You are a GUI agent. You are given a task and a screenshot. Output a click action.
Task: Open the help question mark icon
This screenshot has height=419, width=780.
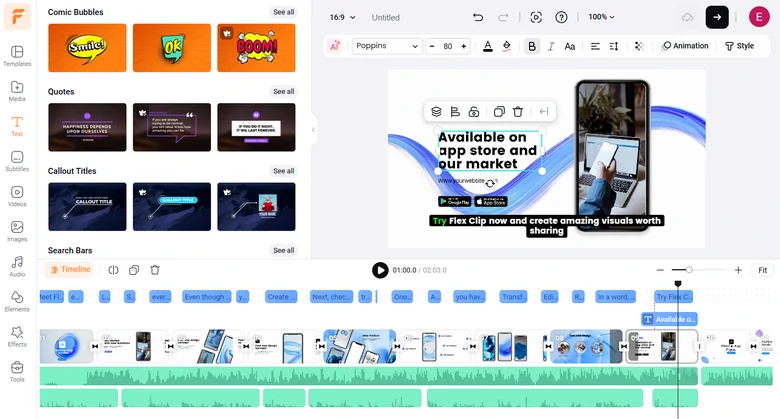pos(561,17)
